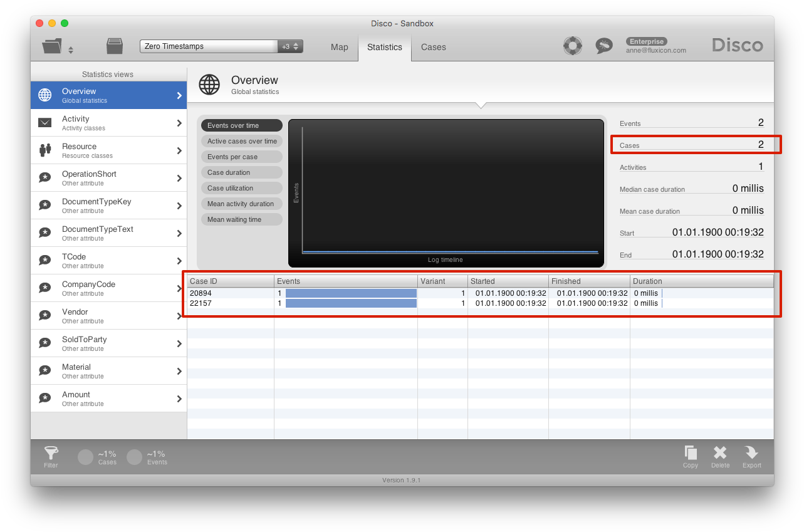Click the star icon beside CompanyCode
The width and height of the screenshot is (804, 532).
(x=44, y=288)
